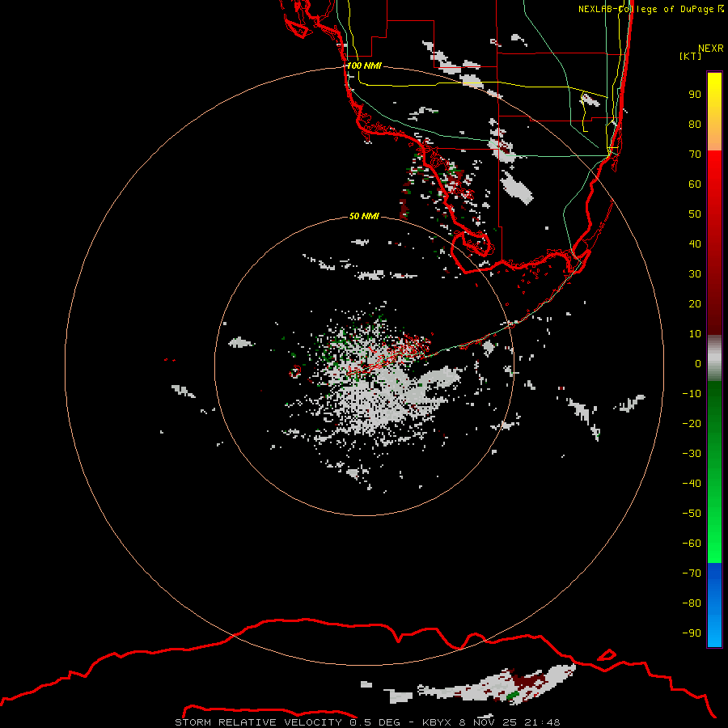
Task: Click the NEXR label above color scale
Action: point(711,49)
